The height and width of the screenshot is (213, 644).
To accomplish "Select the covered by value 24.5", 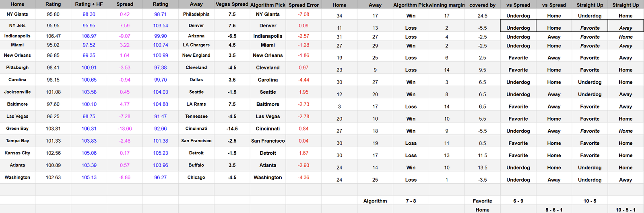I will coord(482,16).
